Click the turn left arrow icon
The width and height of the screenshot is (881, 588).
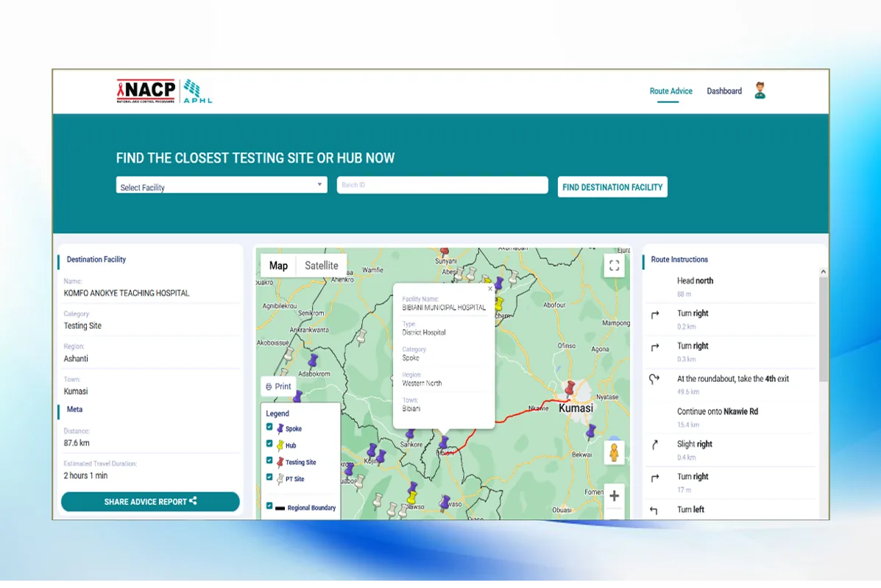tap(654, 510)
